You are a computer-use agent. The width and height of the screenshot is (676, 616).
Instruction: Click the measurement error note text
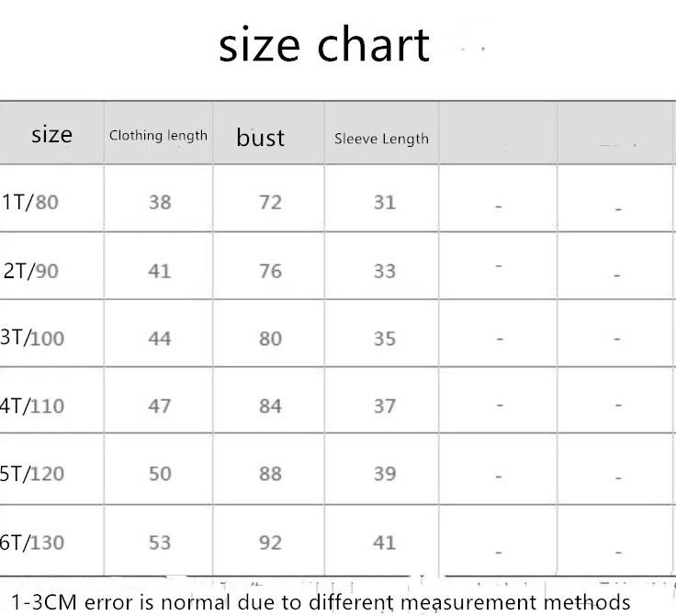(321, 602)
